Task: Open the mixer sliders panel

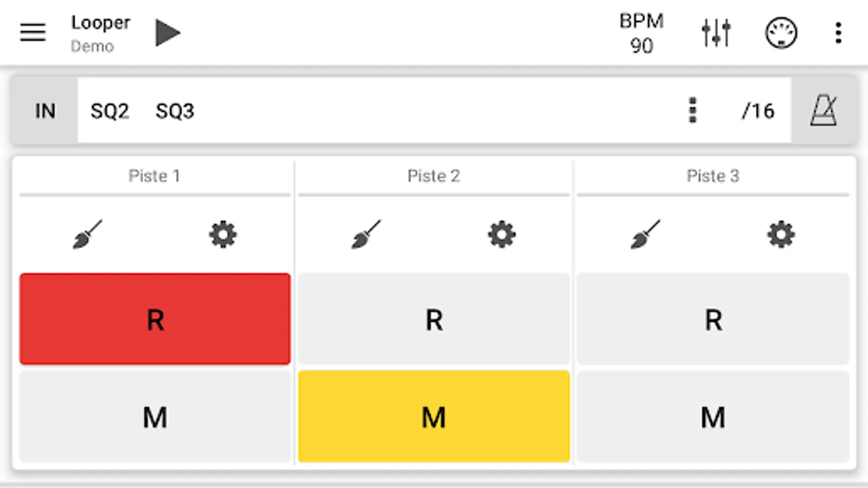Action: (716, 33)
